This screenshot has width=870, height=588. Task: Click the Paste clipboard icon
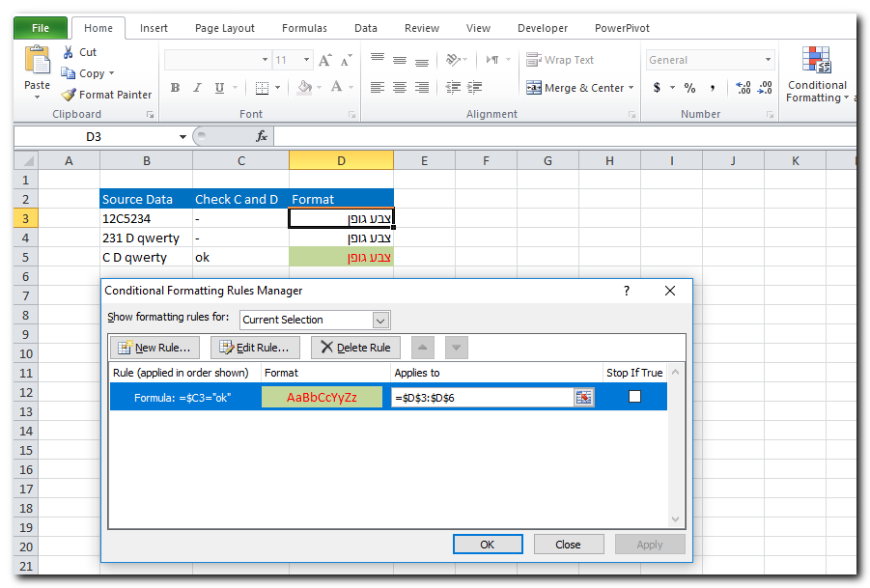(x=38, y=61)
